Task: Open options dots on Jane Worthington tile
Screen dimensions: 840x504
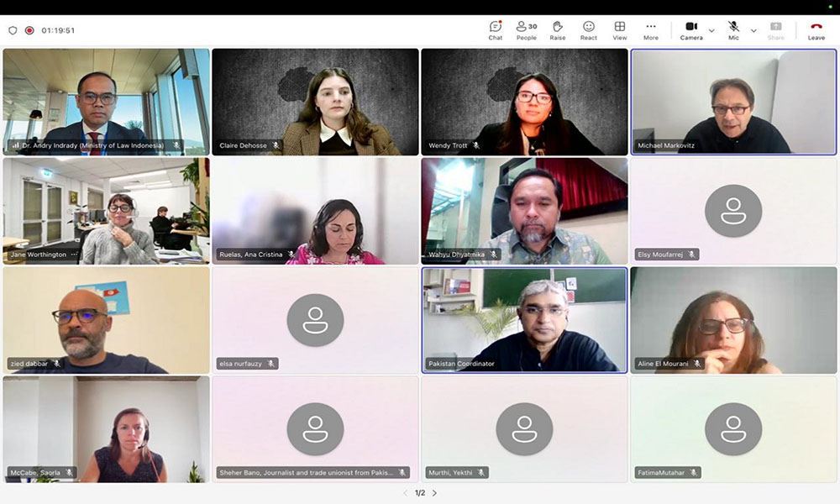Action: click(74, 255)
